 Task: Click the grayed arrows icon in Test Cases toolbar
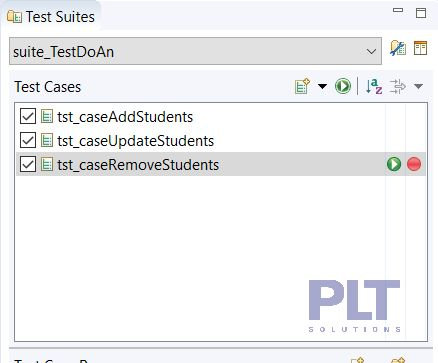398,86
